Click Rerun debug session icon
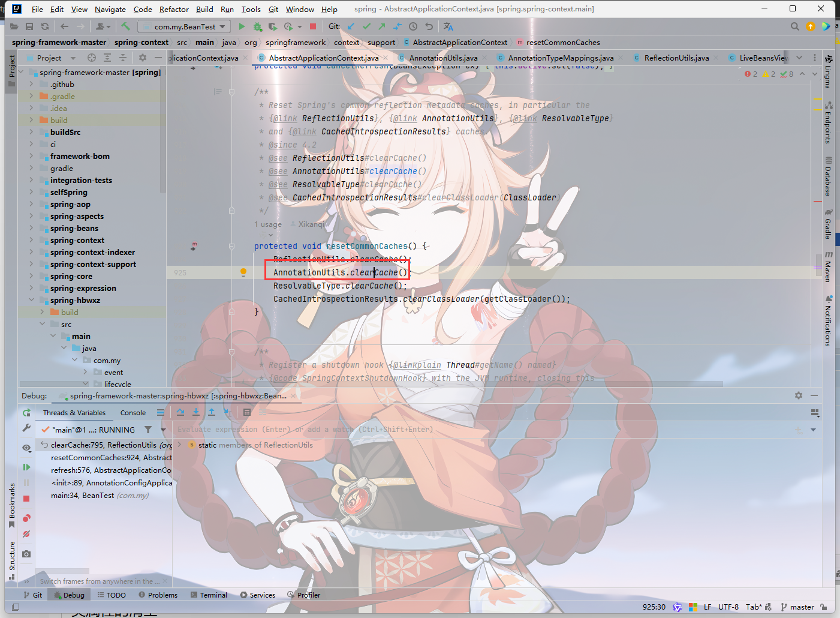Image resolution: width=840 pixels, height=618 pixels. coord(26,413)
